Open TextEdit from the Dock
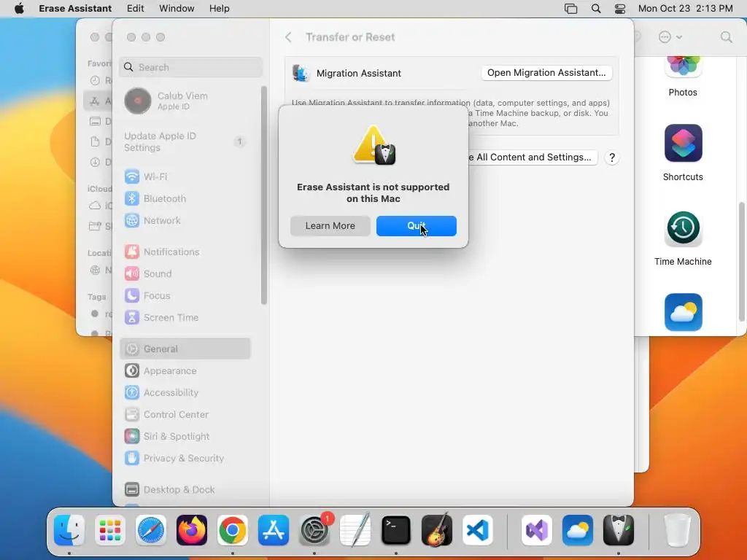This screenshot has height=560, width=747. tap(355, 529)
